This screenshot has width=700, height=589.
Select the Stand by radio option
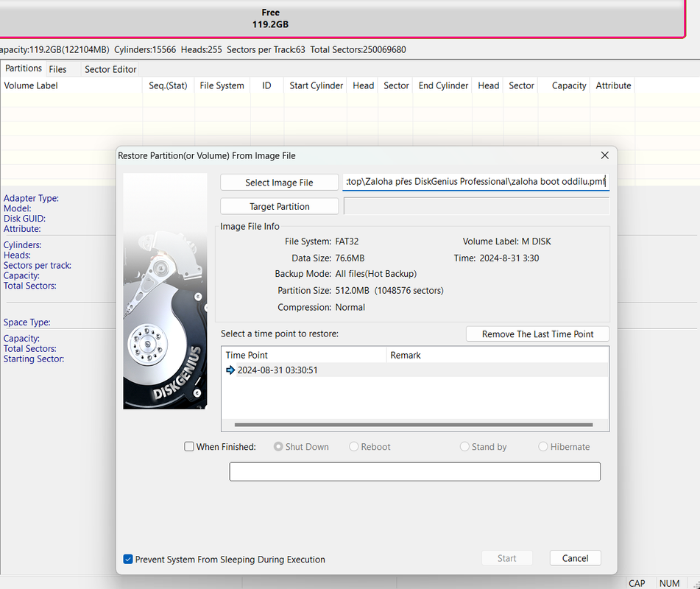pos(464,447)
